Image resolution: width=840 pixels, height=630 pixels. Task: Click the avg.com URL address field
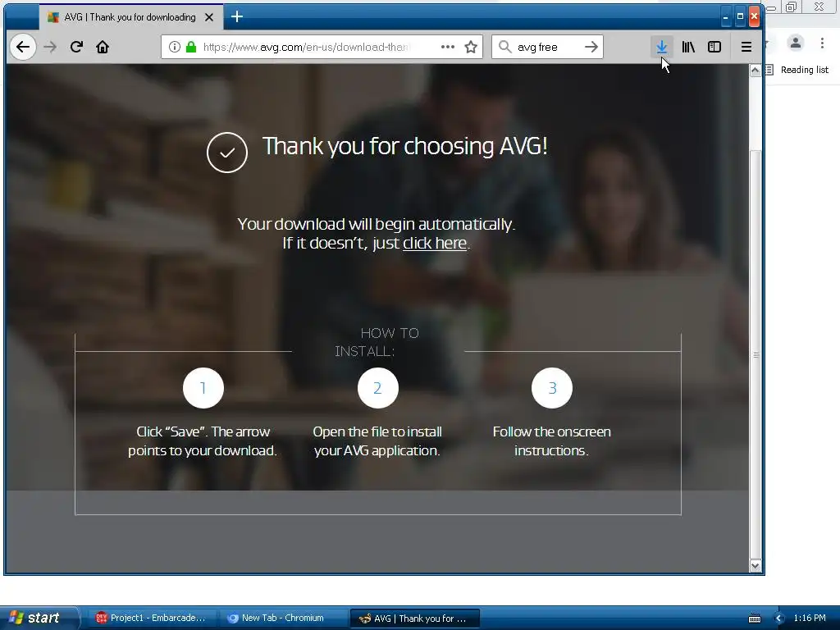[305, 47]
